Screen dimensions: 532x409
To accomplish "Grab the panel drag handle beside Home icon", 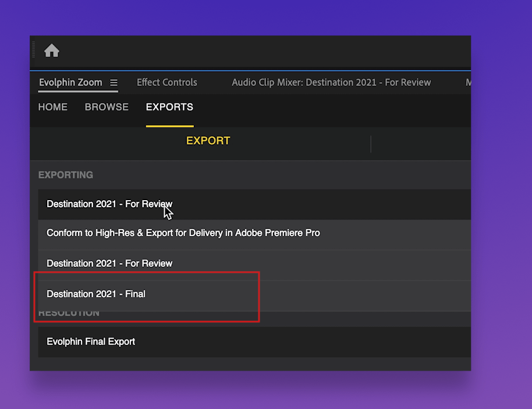I will coord(34,50).
